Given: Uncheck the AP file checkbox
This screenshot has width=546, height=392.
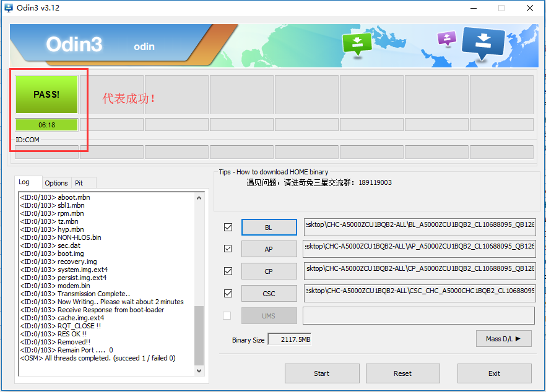Looking at the screenshot, I should tap(228, 249).
